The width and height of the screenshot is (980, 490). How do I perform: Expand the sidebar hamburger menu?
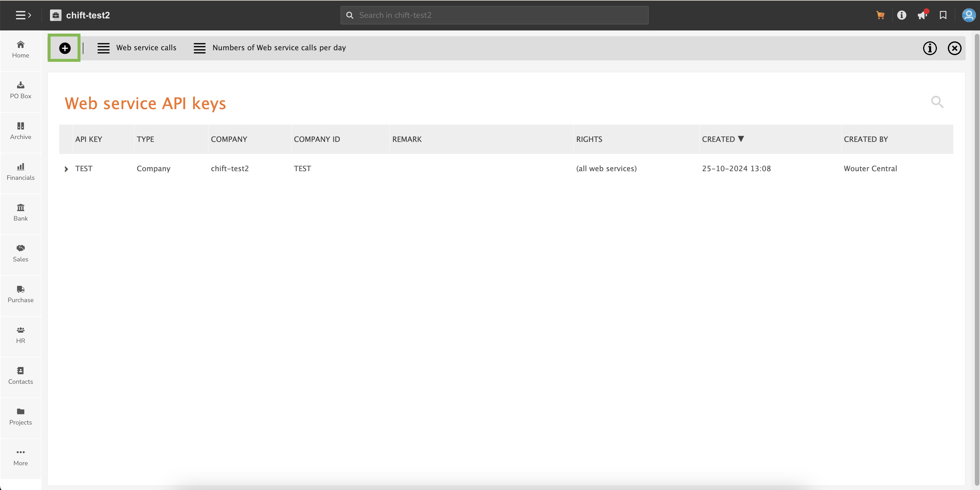(x=23, y=15)
